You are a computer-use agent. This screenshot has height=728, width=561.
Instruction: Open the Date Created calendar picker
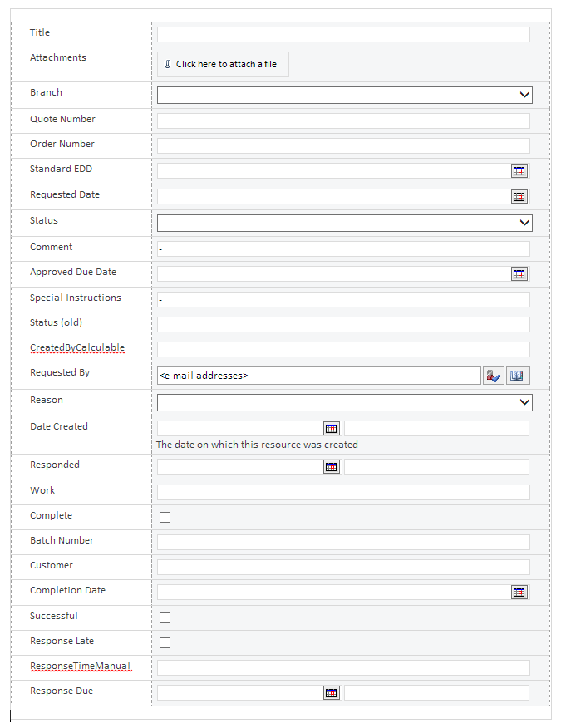coord(331,429)
